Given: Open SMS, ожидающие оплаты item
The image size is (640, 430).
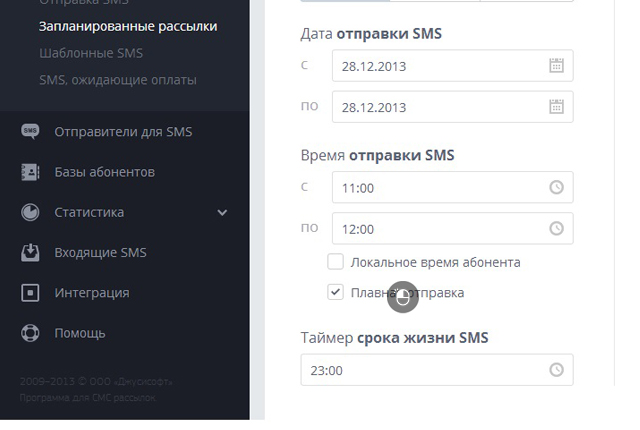Looking at the screenshot, I should [118, 80].
